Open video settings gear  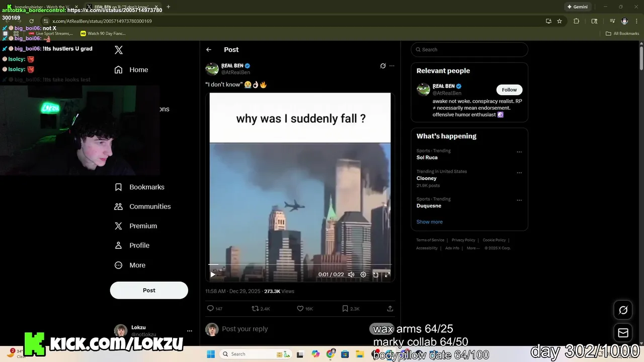(x=363, y=275)
